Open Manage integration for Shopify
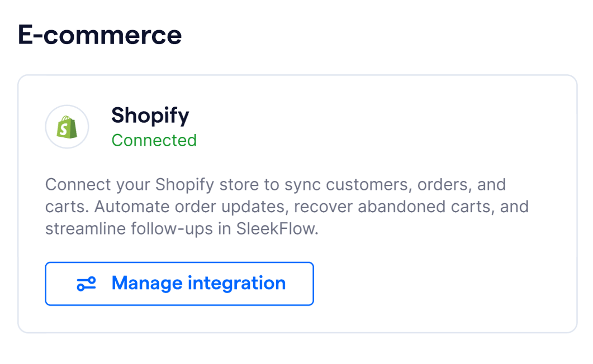Screen dimensions: 593x364 (179, 284)
